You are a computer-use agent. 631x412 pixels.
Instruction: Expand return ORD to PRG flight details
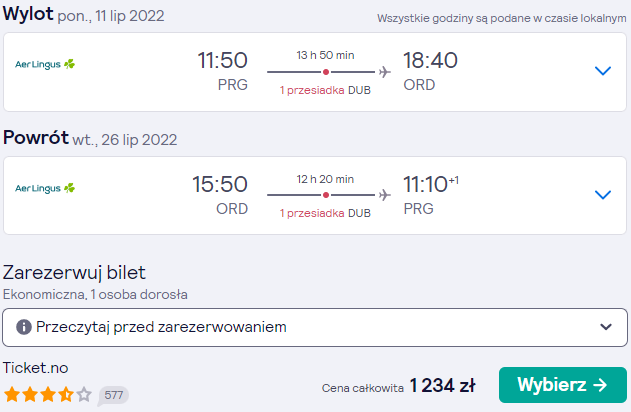603,195
